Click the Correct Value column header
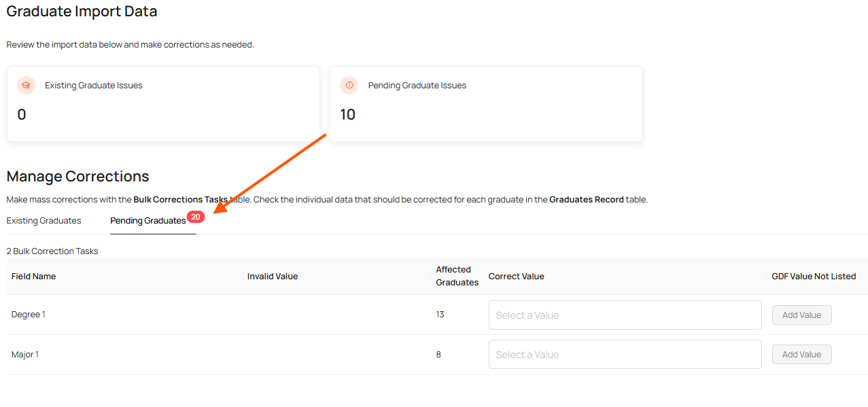The height and width of the screenshot is (407, 868). point(516,277)
